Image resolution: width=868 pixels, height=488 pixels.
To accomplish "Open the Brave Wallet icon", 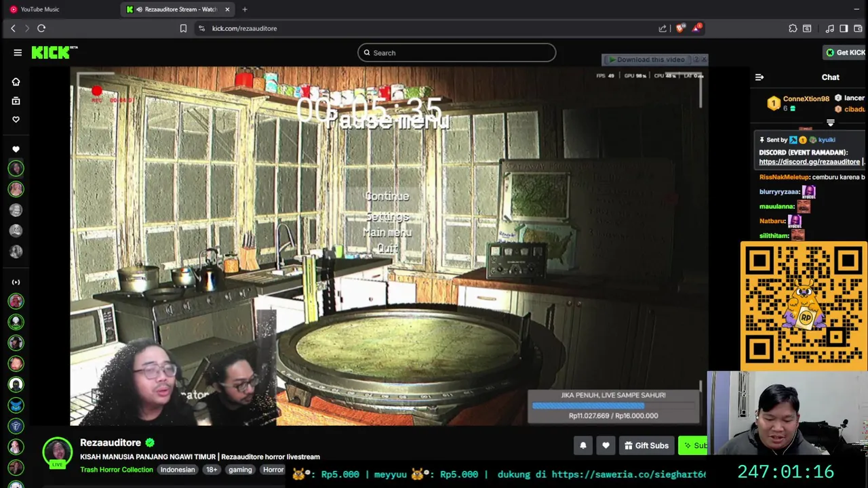I will click(x=858, y=28).
